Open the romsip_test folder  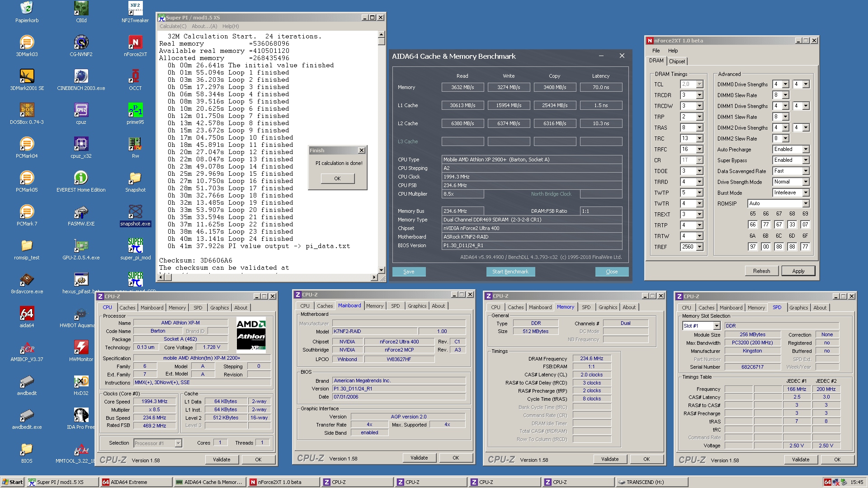(27, 249)
